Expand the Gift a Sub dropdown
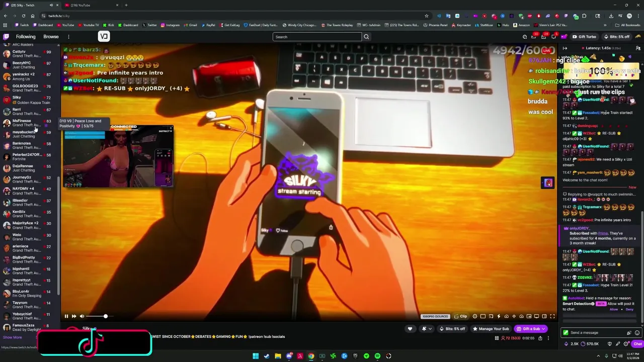 click(x=543, y=329)
